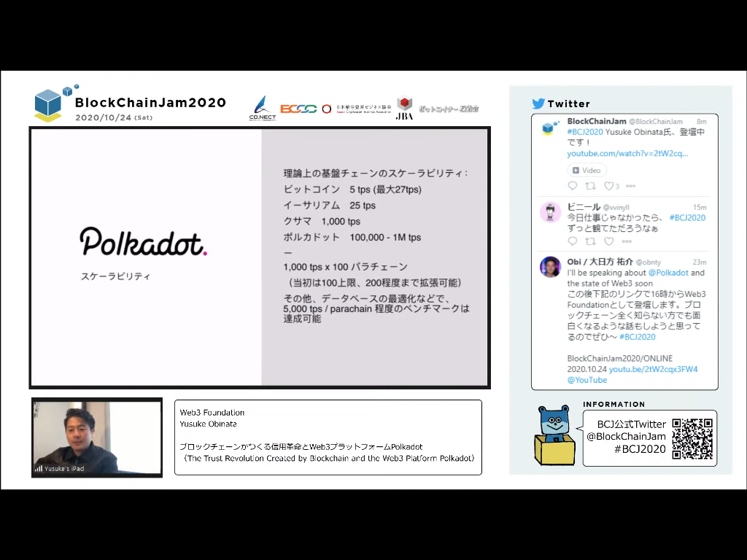
Task: Click the BCCC sponsor logo
Action: point(298,109)
